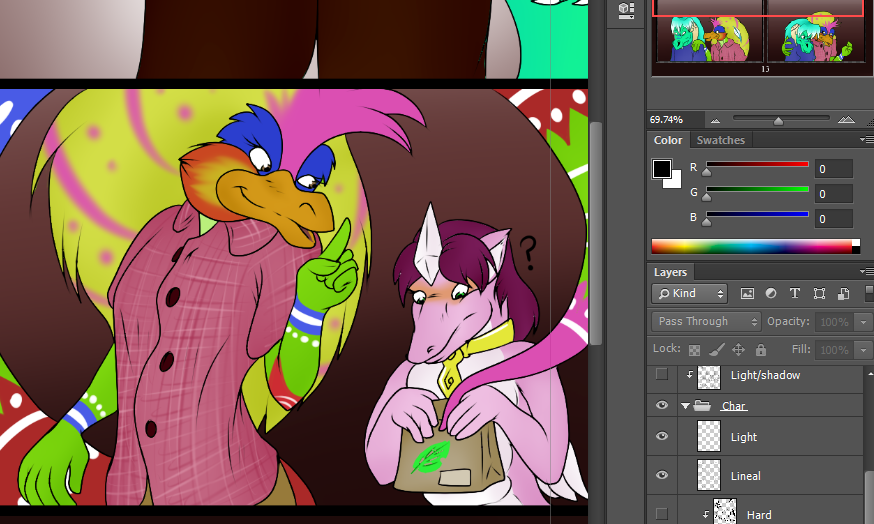Screen dimensions: 874x524
Task: Click the B blue slider track
Action: [757, 214]
